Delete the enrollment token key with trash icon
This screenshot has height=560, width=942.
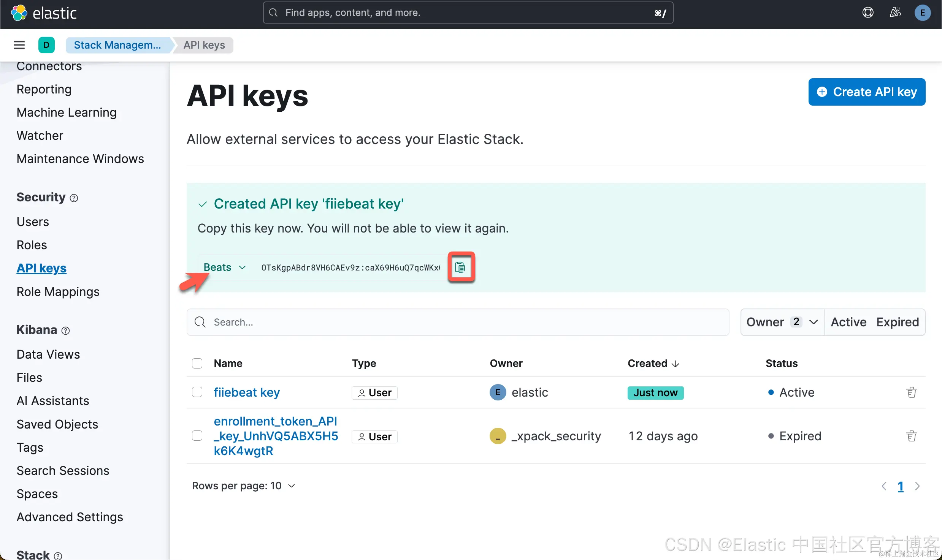pyautogui.click(x=911, y=436)
